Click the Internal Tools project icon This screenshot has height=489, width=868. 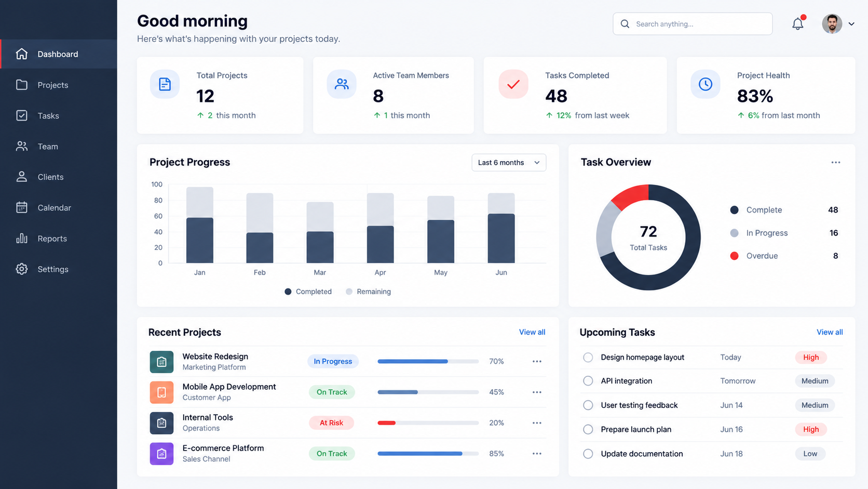click(x=161, y=423)
